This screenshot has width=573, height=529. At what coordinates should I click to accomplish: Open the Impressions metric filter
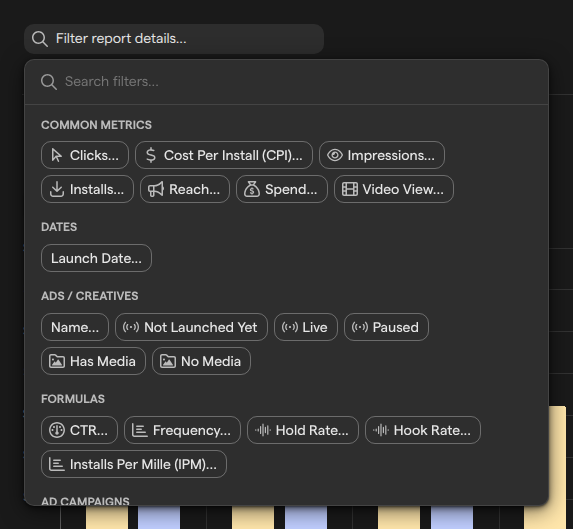[x=382, y=155]
